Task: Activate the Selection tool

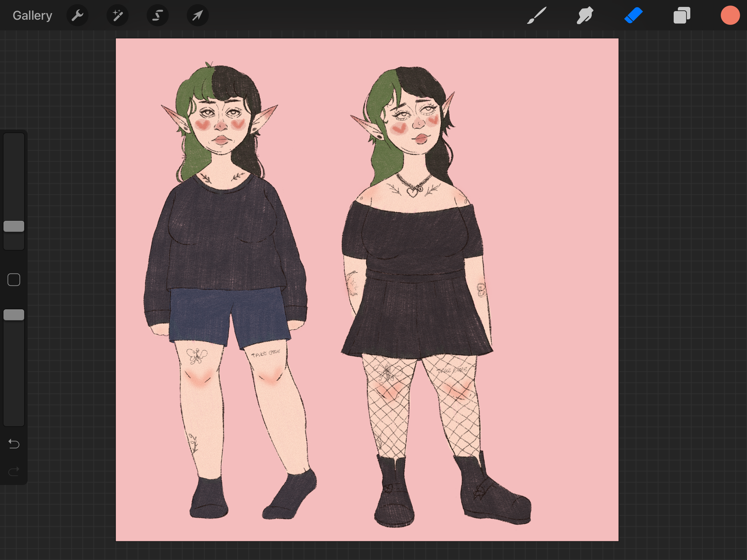Action: 158,16
